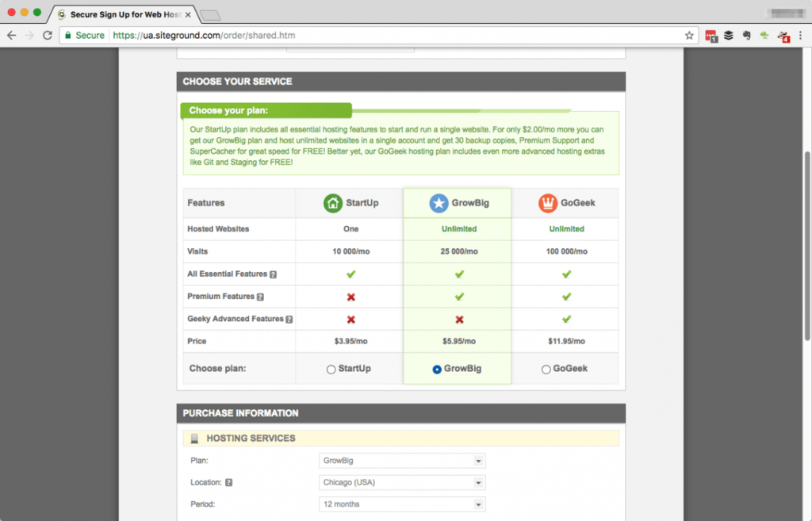Click the StartUp Premium Features red cross

point(351,297)
